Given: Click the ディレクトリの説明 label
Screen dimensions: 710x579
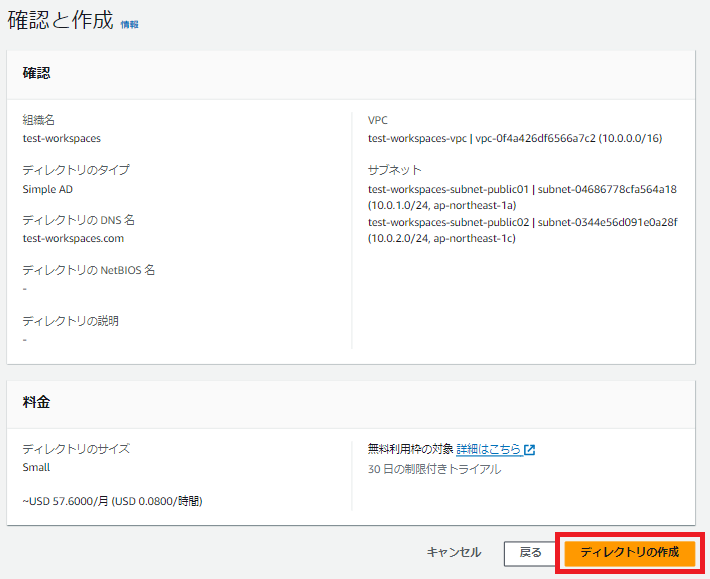Looking at the screenshot, I should [71, 321].
